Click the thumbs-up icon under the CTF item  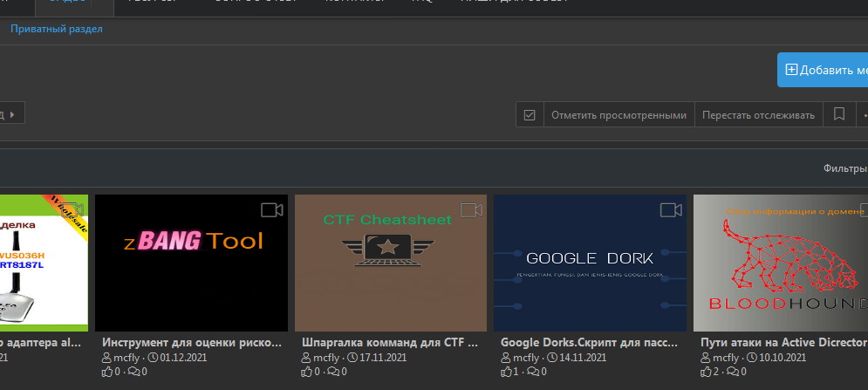pos(307,371)
